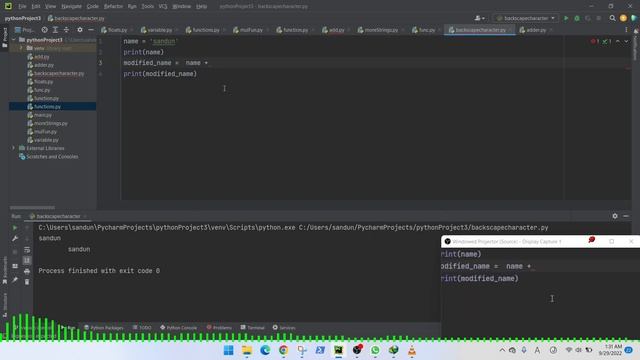Image resolution: width=640 pixels, height=360 pixels.
Task: Run backscapecharacter with the green play icon
Action: click(x=566, y=18)
